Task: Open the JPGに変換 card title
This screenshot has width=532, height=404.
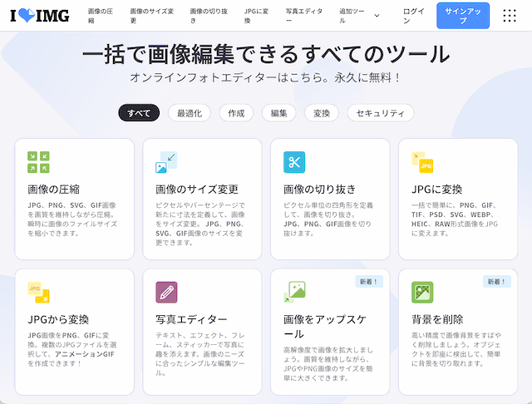Action: (x=437, y=190)
